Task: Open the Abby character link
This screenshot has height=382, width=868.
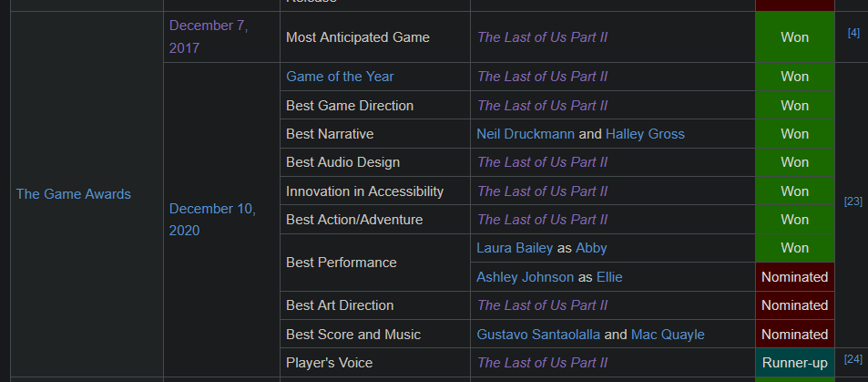Action: pyautogui.click(x=591, y=248)
